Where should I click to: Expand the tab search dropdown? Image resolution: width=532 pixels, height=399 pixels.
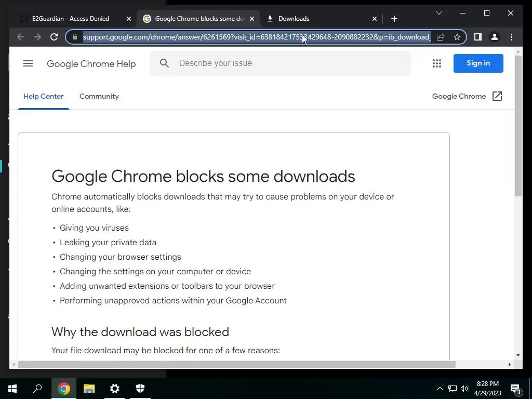click(438, 13)
